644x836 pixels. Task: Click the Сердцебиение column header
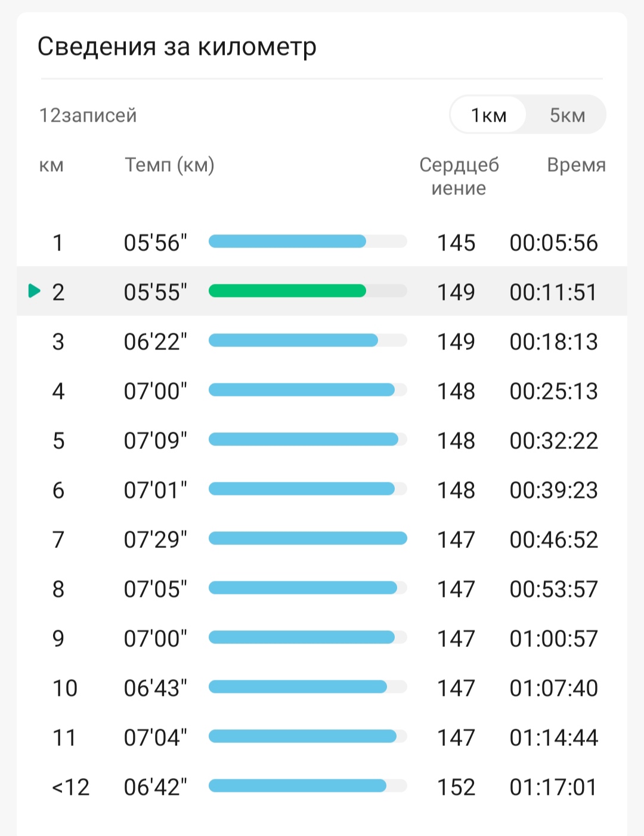(x=459, y=176)
